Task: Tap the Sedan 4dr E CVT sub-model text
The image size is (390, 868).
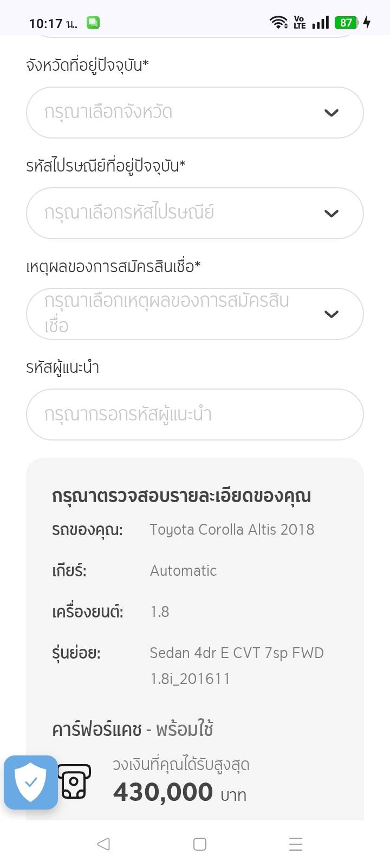Action: (236, 653)
